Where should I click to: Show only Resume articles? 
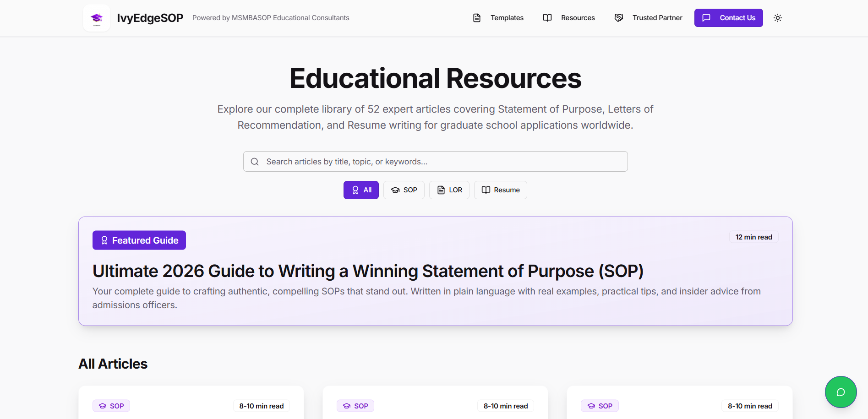(x=501, y=190)
